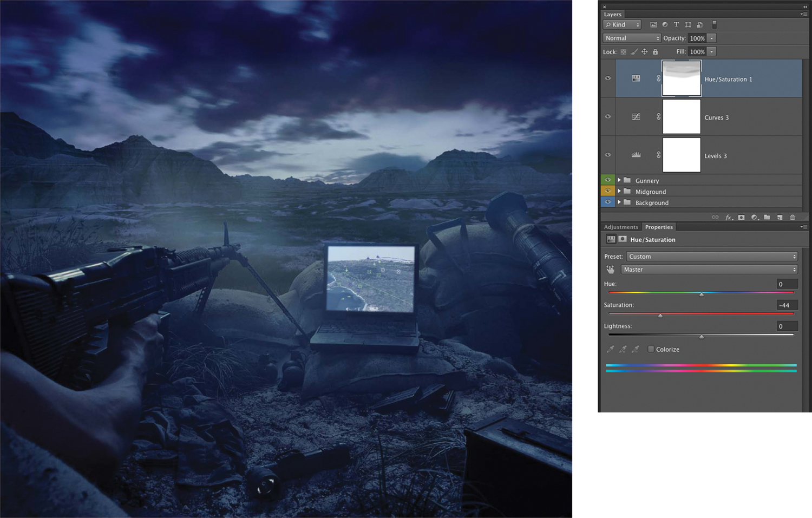This screenshot has width=812, height=518.
Task: Filter layers by type layer icon
Action: pyautogui.click(x=676, y=25)
